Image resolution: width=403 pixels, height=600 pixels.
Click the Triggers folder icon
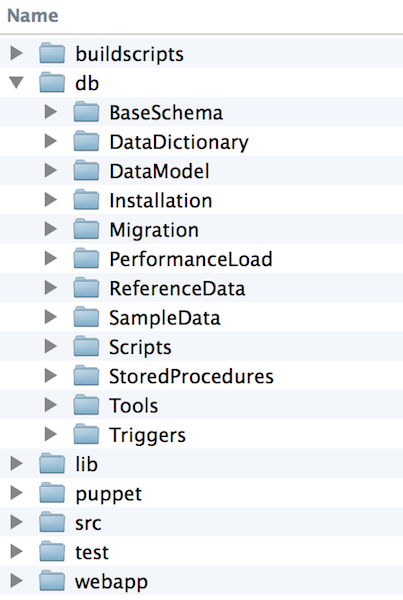point(86,434)
